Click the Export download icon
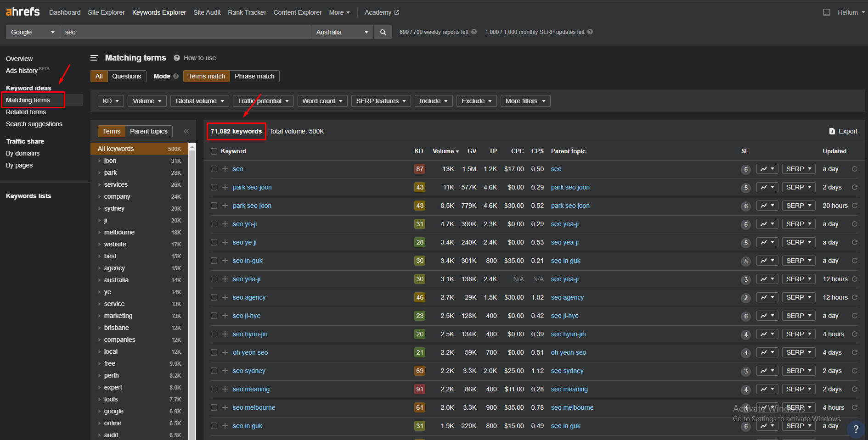Viewport: 868px width, 440px height. pos(832,131)
